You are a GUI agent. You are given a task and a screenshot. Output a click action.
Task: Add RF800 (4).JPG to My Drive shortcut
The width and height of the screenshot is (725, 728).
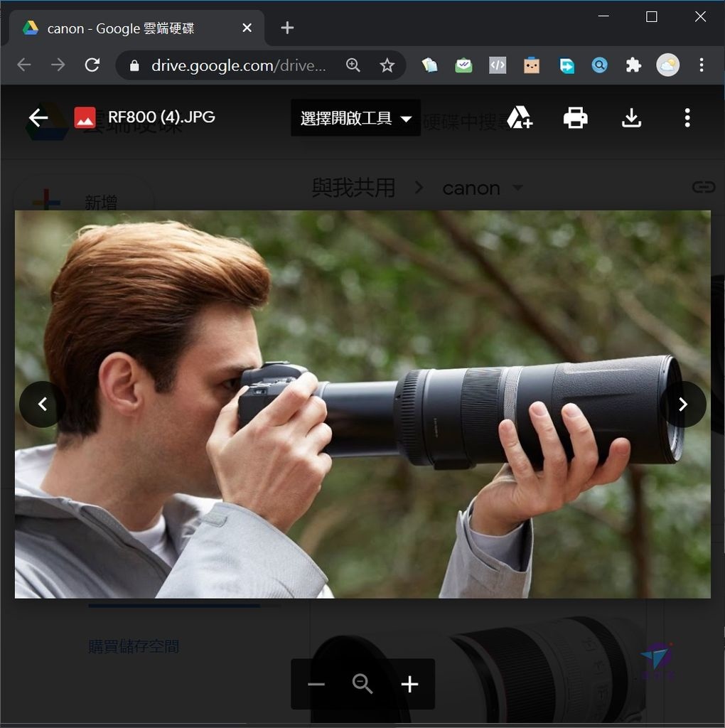[x=520, y=117]
